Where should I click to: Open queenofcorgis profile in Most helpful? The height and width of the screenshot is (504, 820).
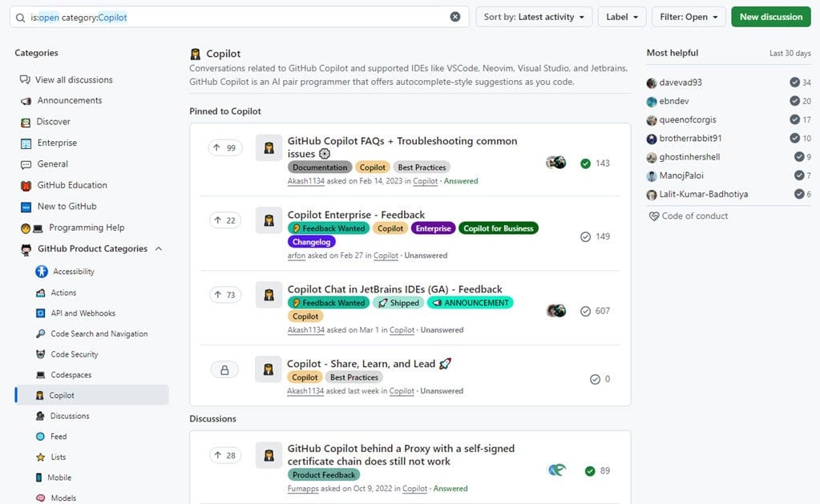pyautogui.click(x=687, y=119)
